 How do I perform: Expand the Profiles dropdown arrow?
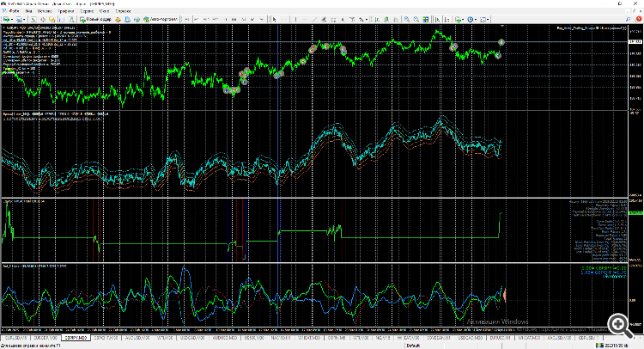(x=24, y=19)
